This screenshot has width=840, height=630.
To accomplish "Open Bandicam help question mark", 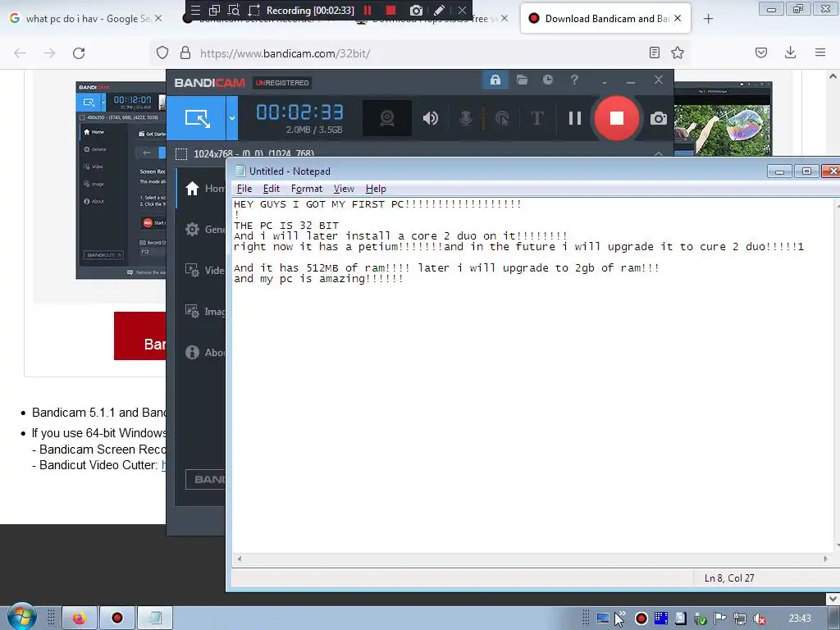I will pos(574,80).
